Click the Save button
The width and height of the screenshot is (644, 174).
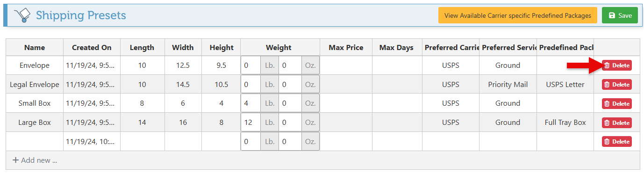pos(620,15)
